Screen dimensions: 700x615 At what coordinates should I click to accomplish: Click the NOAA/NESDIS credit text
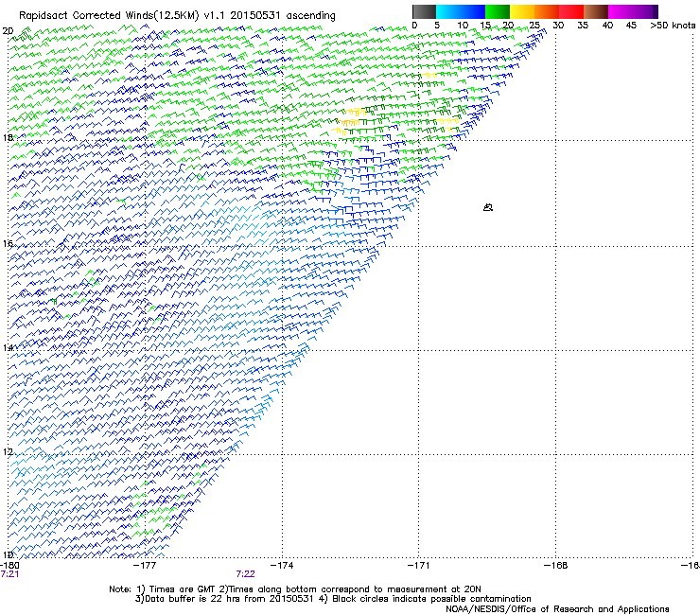click(x=557, y=609)
